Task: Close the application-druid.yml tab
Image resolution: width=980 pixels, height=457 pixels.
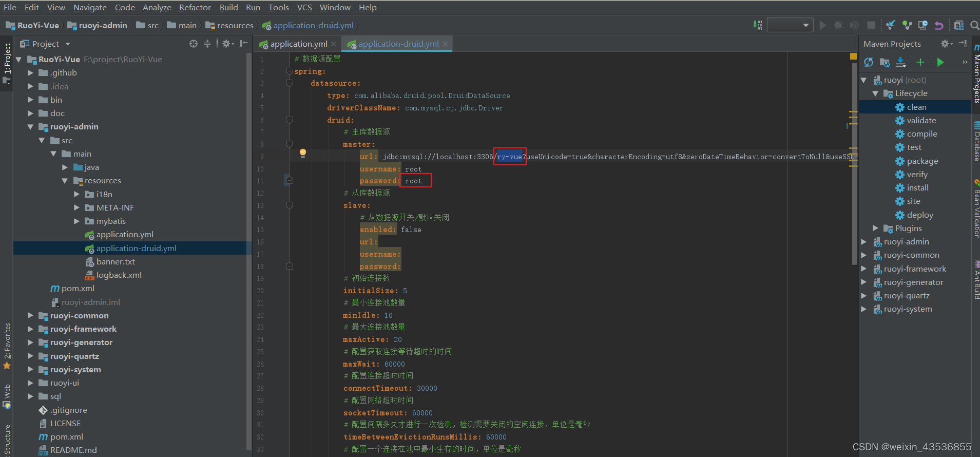Action: (x=445, y=44)
